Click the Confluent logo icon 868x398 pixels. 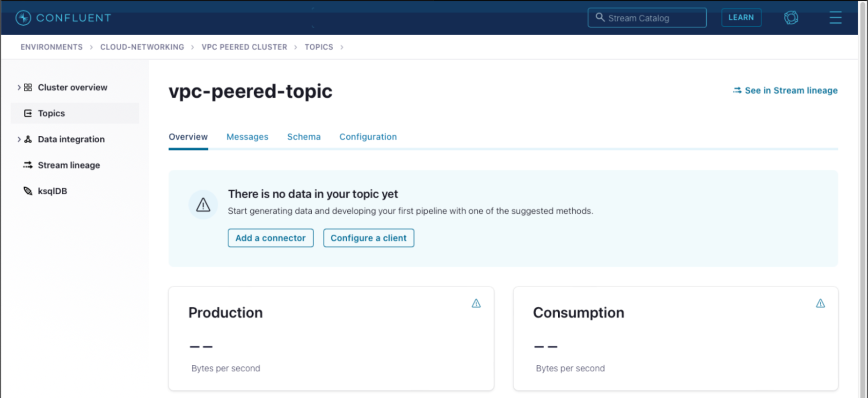click(x=23, y=18)
